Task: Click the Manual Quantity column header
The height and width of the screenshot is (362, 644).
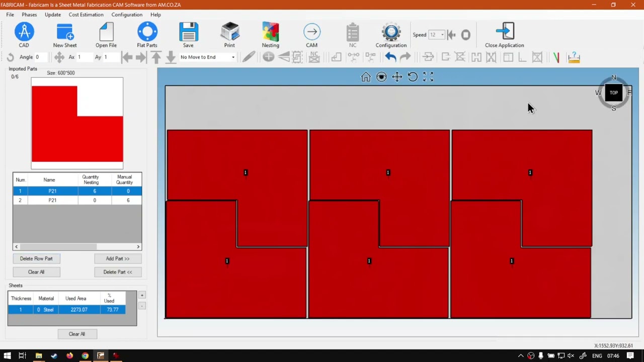Action: (x=124, y=179)
